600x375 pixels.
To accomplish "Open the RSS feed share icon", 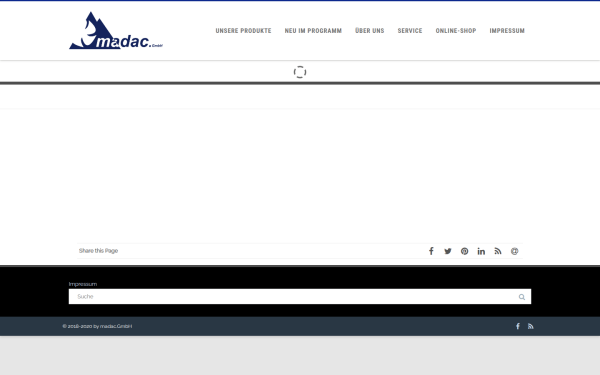I will [x=498, y=251].
